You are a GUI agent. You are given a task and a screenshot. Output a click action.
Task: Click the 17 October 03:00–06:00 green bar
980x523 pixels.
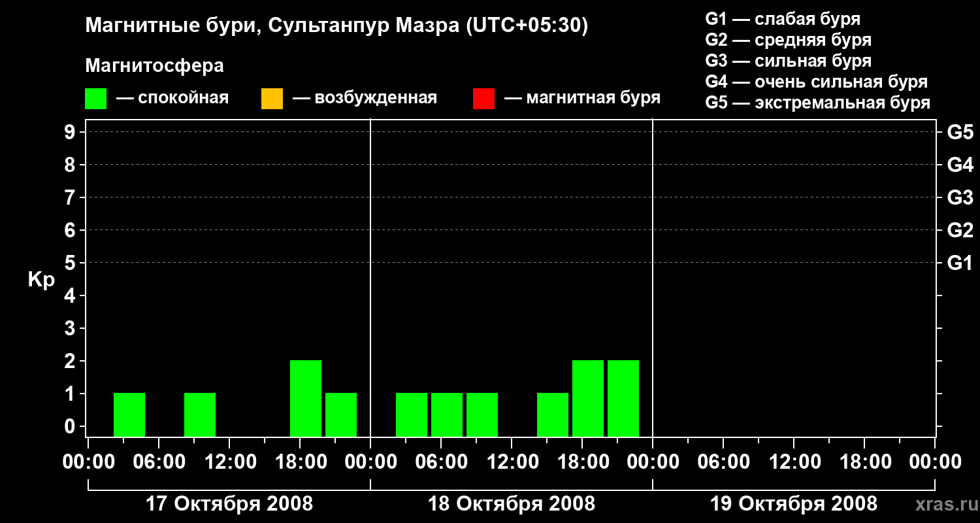click(x=129, y=414)
